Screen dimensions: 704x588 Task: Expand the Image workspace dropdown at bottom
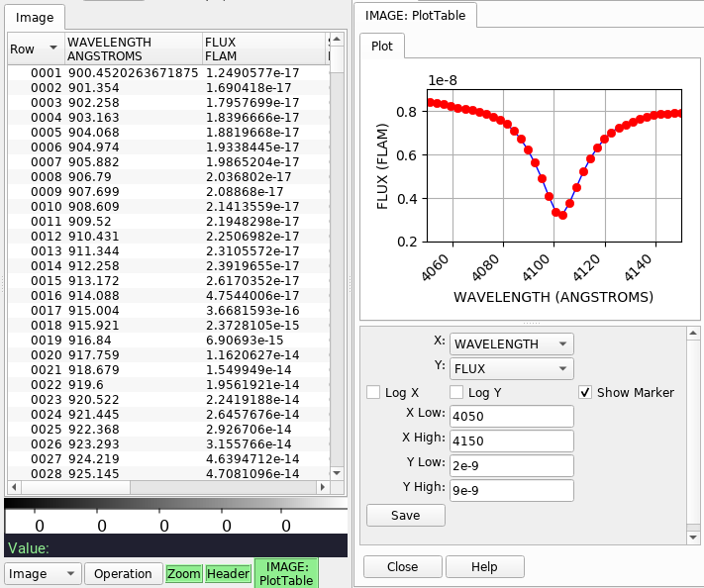pos(43,573)
